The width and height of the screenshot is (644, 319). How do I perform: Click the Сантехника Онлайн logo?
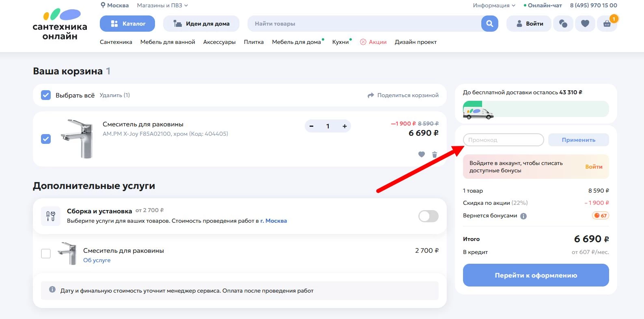point(60,24)
